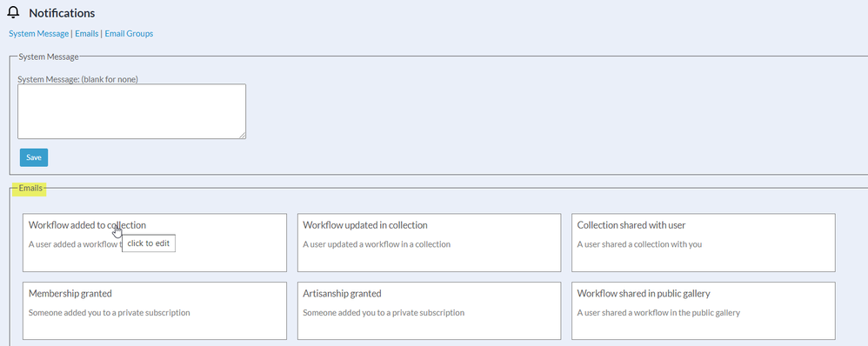Edit the Artisanship granted email card
This screenshot has height=346, width=868.
coord(429,310)
